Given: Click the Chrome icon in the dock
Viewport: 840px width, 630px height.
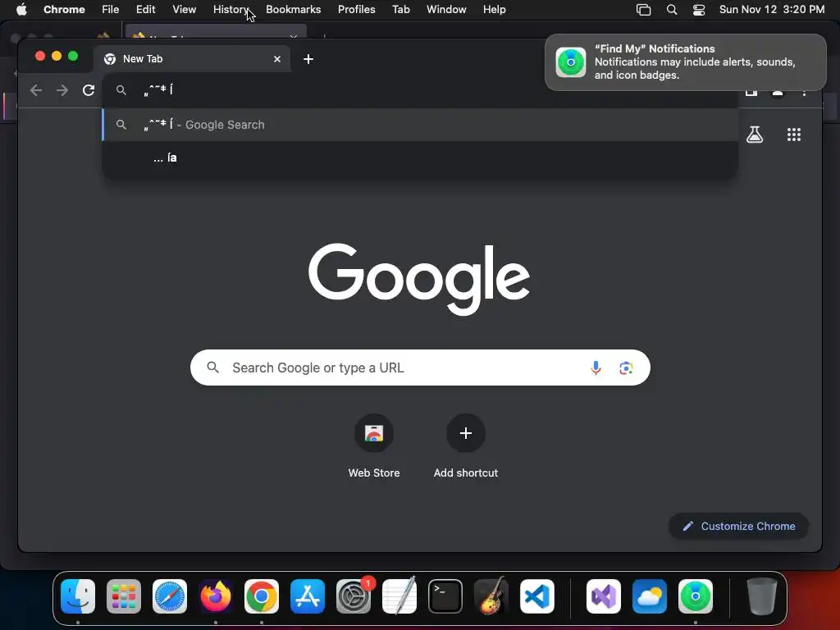Looking at the screenshot, I should pos(262,596).
